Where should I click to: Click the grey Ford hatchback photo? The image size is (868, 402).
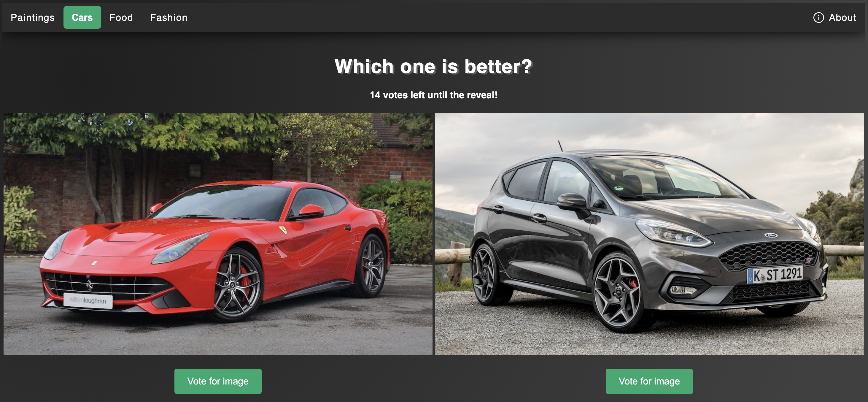point(649,234)
